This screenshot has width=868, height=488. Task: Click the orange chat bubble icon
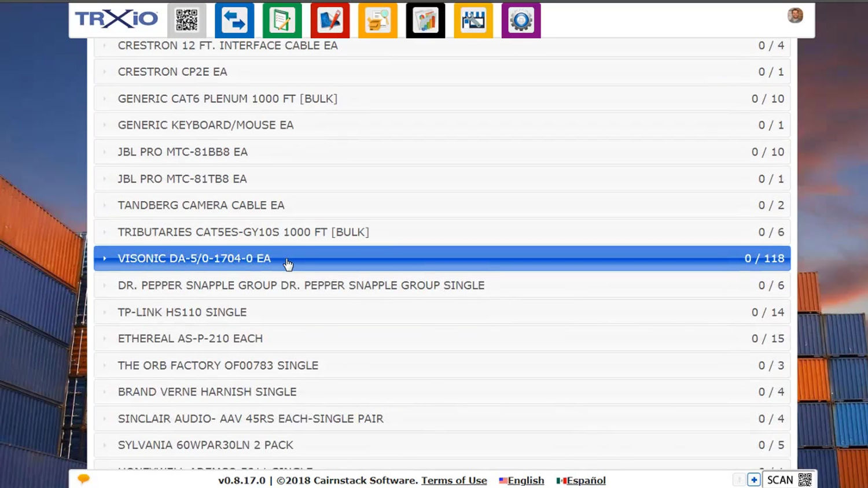(83, 479)
